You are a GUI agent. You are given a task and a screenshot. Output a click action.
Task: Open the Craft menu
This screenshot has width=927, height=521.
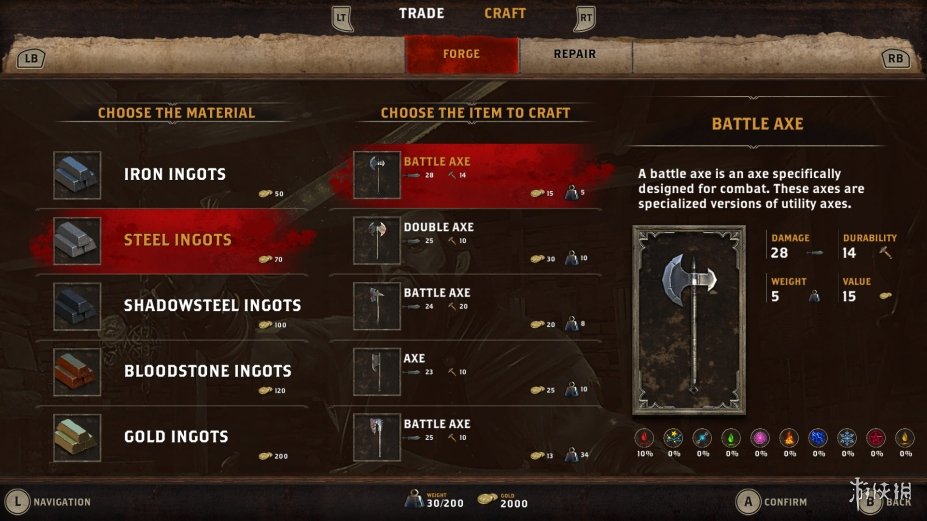505,14
